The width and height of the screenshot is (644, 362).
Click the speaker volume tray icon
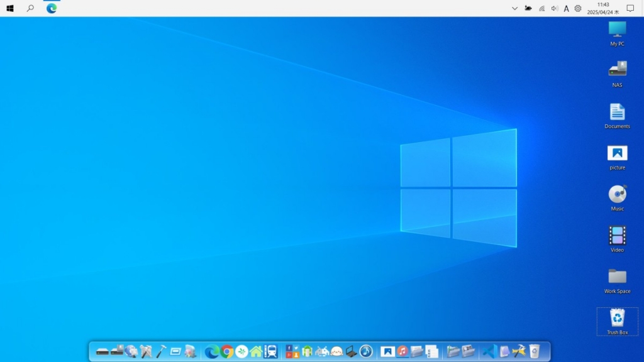click(554, 9)
